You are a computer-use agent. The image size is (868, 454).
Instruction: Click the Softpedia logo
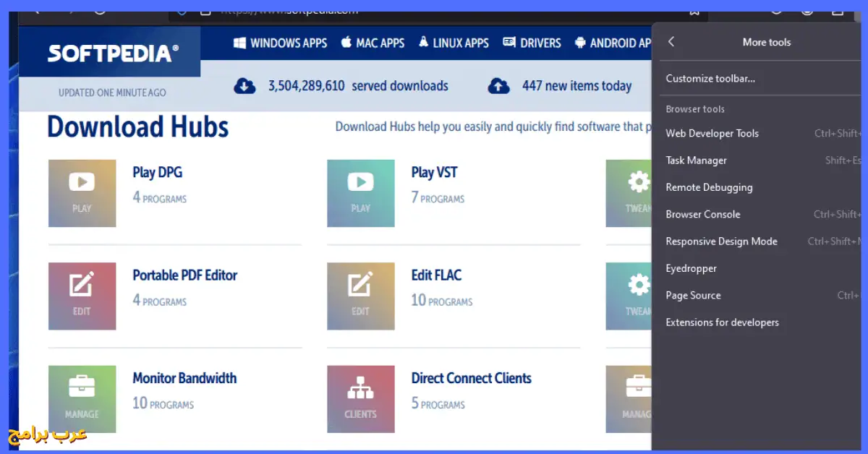(x=113, y=53)
